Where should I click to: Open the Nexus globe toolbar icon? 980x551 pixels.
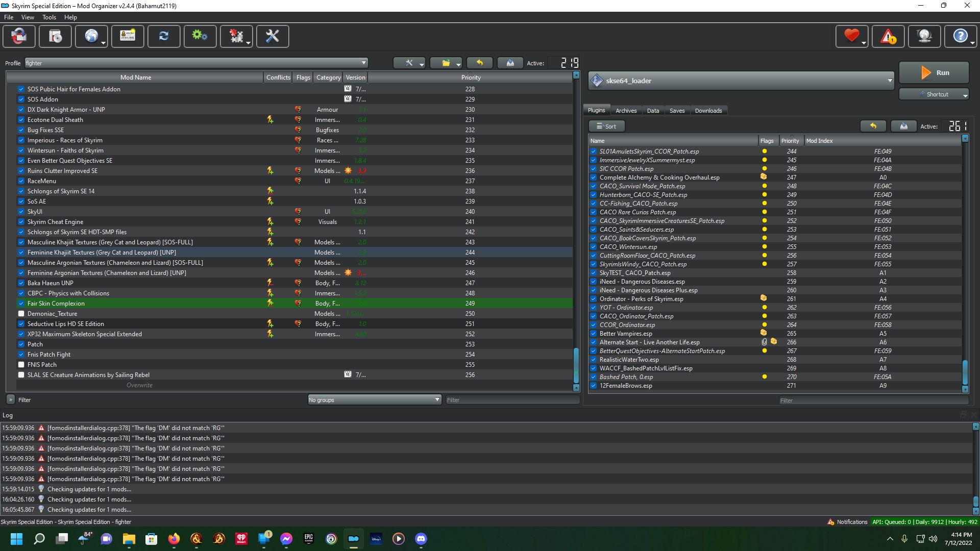click(91, 37)
